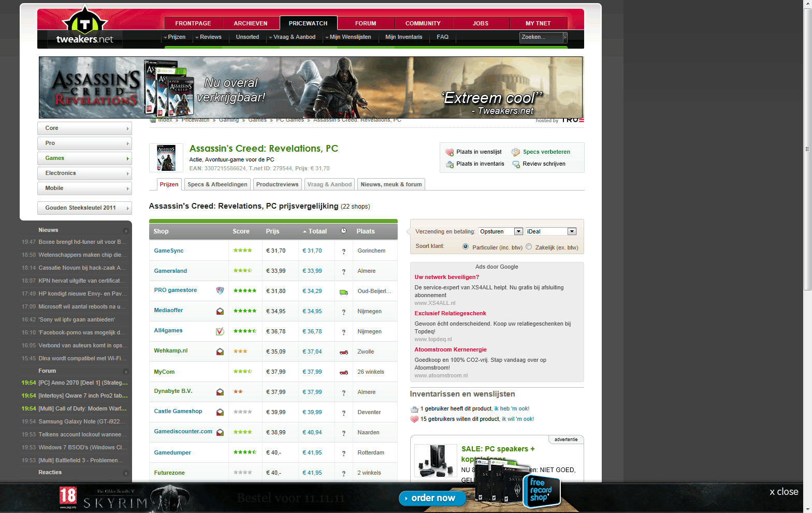Screen dimensions: 812x513
Task: Click the Wehkamp.nl shop badge icon
Action: 220,351
